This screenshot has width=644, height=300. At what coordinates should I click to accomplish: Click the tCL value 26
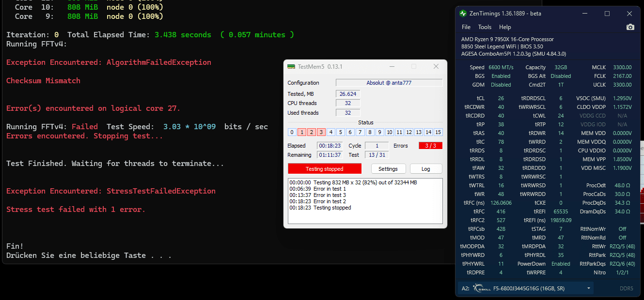[x=501, y=98]
